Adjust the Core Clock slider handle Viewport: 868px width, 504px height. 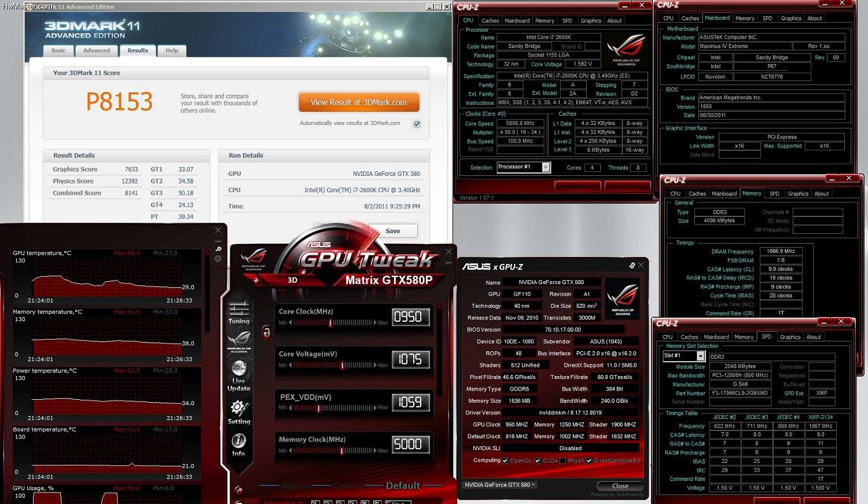pos(330,323)
